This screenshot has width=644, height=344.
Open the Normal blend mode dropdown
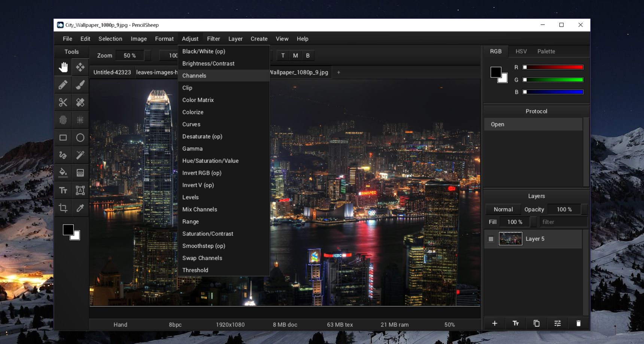(x=503, y=209)
